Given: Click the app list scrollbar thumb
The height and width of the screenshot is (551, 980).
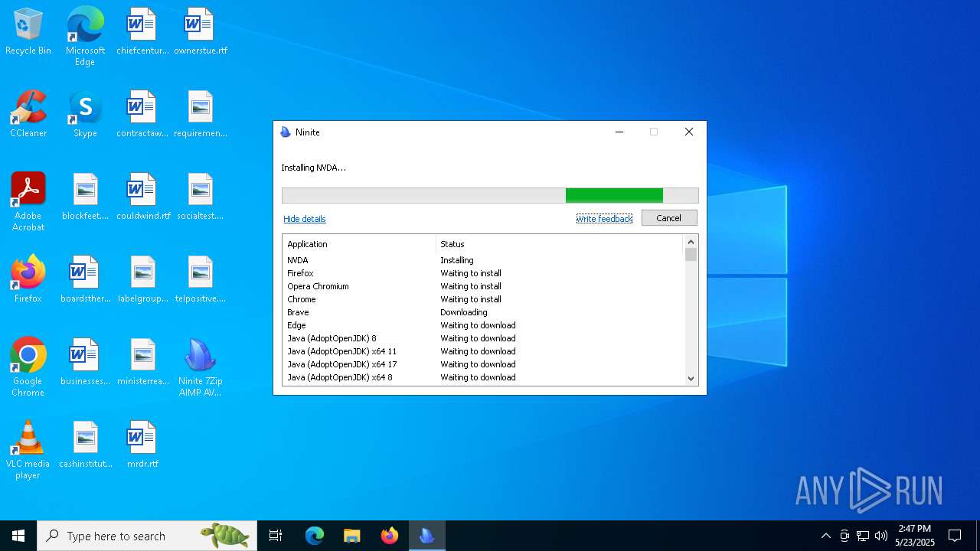Looking at the screenshot, I should point(691,255).
